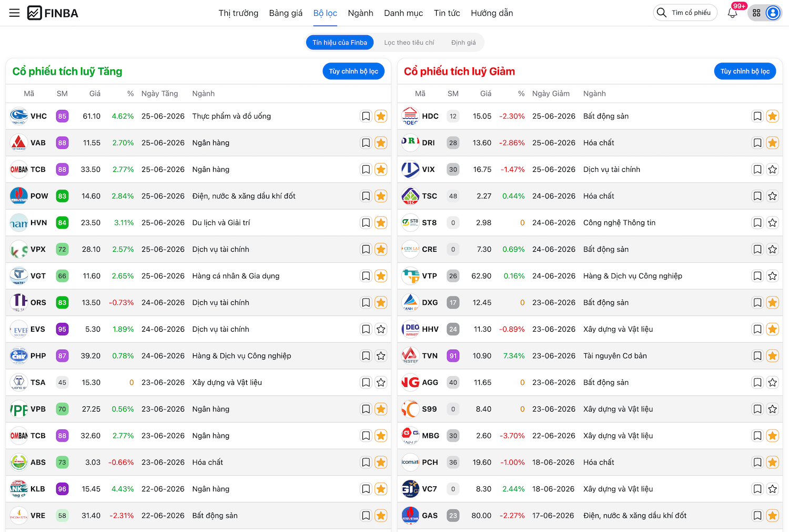The width and height of the screenshot is (789, 532).
Task: Bookmark the VAB stock row
Action: click(366, 143)
